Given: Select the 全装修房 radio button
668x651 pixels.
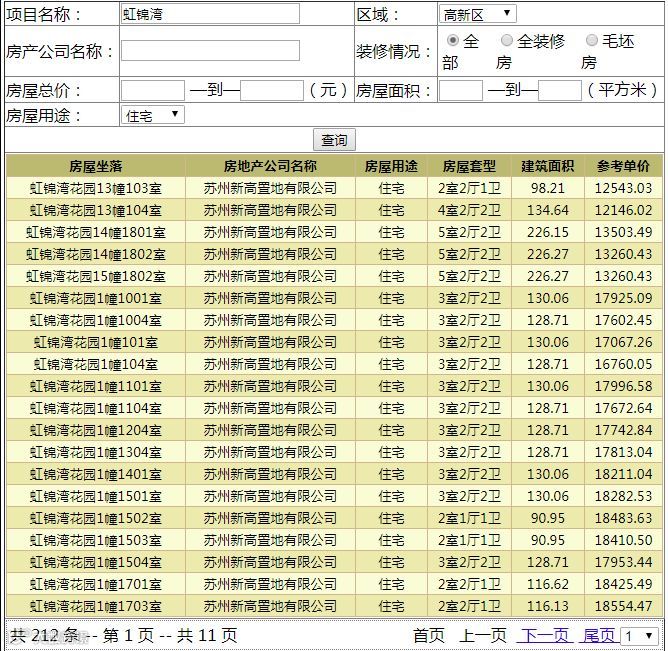Looking at the screenshot, I should coord(507,40).
